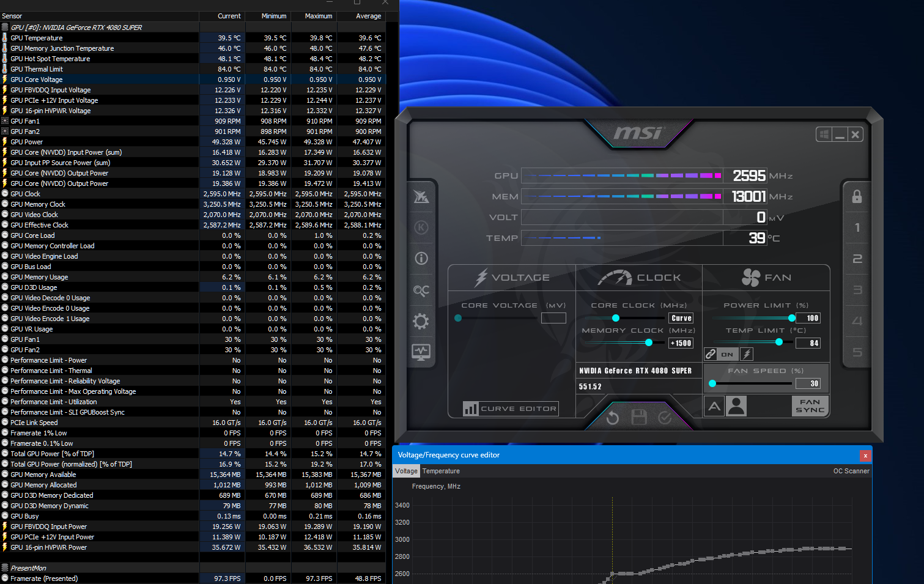Collapse the GPU [#0] NVIDIA GeForce RTX 4080 SUPER group

click(5, 27)
